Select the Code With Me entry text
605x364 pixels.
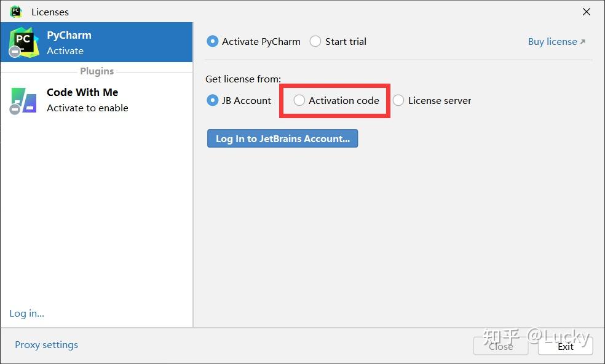pos(82,93)
